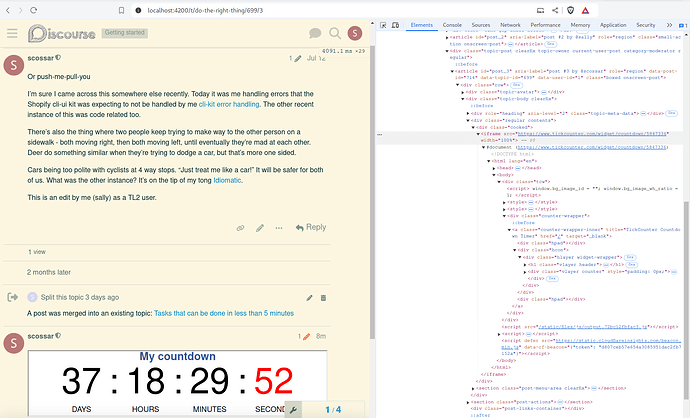Image resolution: width=690 pixels, height=418 pixels.
Task: Click the Discourse logo
Action: click(x=62, y=33)
